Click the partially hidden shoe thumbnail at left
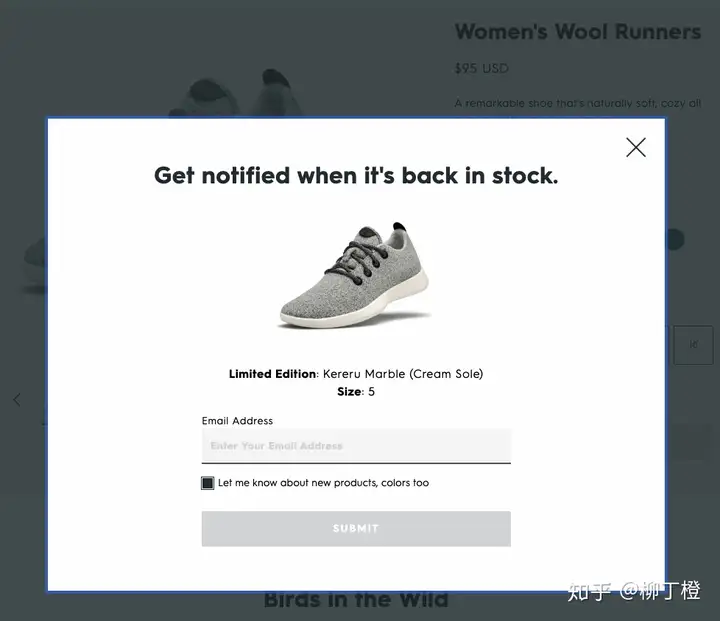Image resolution: width=720 pixels, height=621 pixels. click(34, 266)
